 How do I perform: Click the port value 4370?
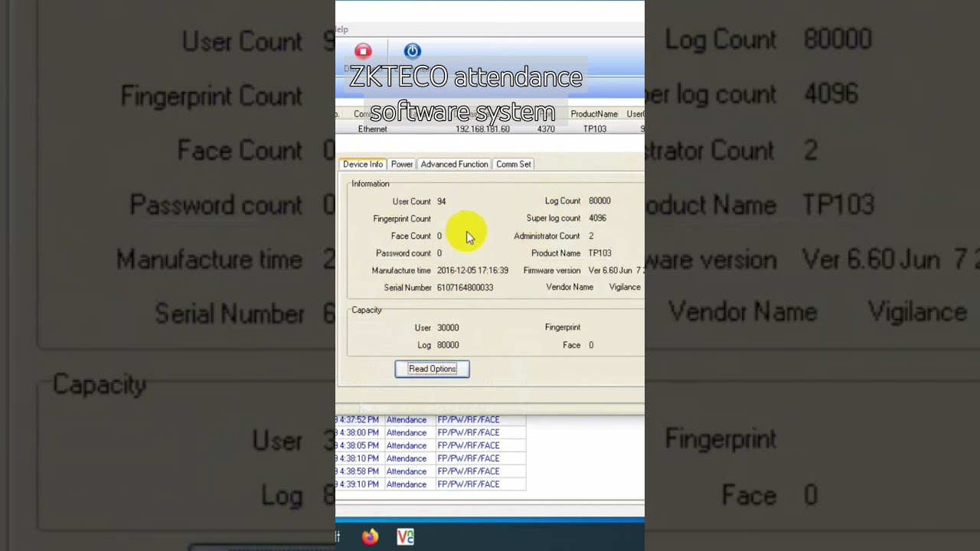(x=546, y=129)
